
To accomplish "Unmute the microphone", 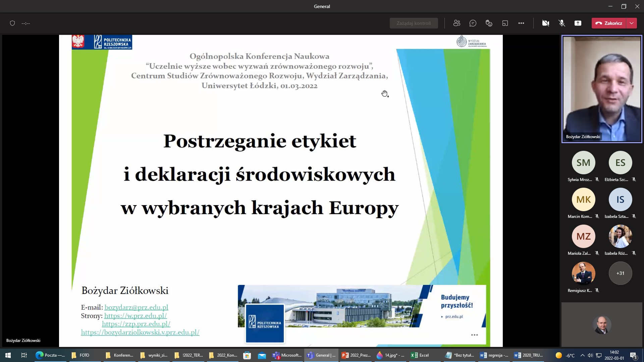I will 561,23.
